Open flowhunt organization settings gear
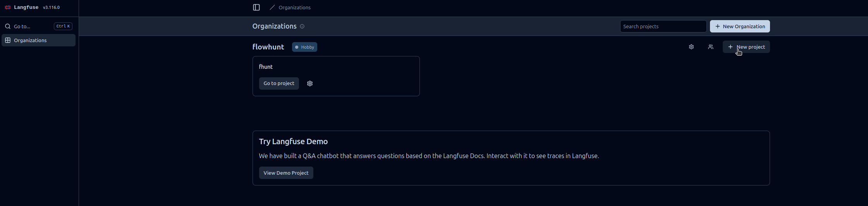This screenshot has height=206, width=868. click(691, 47)
